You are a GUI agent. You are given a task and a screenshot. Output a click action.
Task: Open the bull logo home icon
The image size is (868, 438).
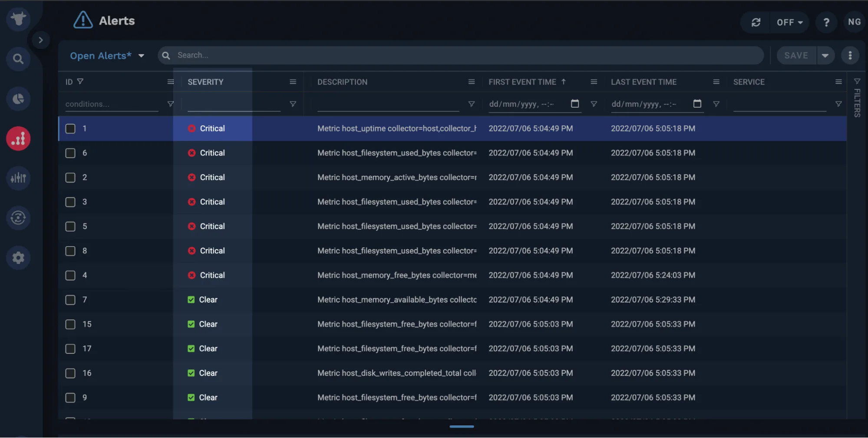click(18, 19)
